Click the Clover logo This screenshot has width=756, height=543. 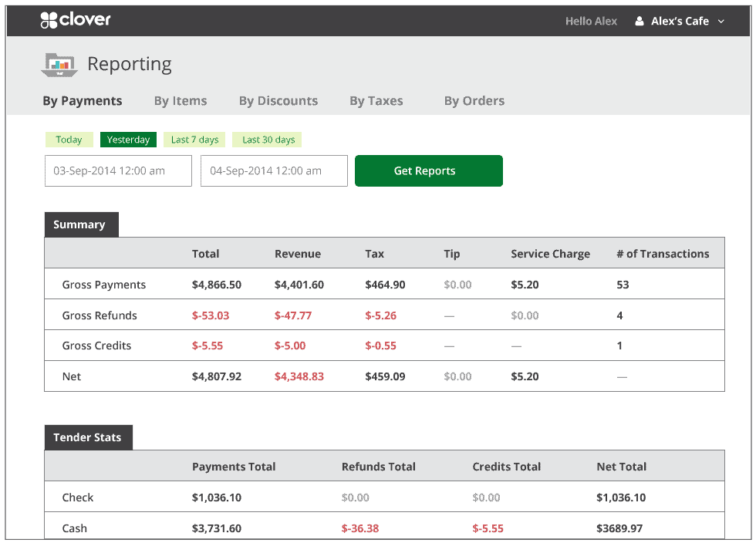click(75, 21)
